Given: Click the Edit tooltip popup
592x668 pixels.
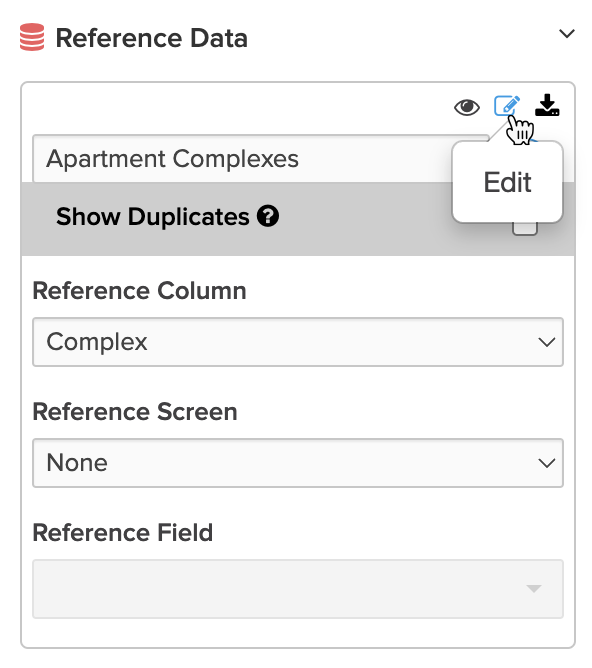Looking at the screenshot, I should [507, 182].
